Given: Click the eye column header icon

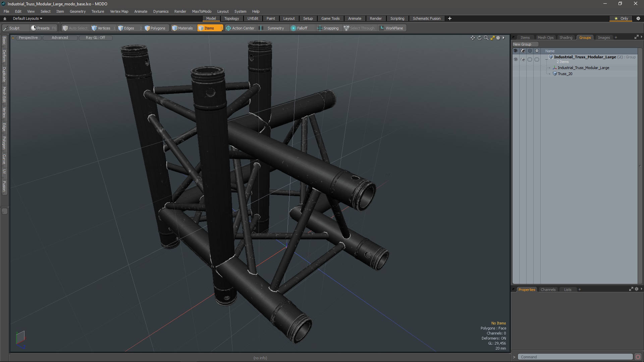Looking at the screenshot, I should click(x=516, y=51).
